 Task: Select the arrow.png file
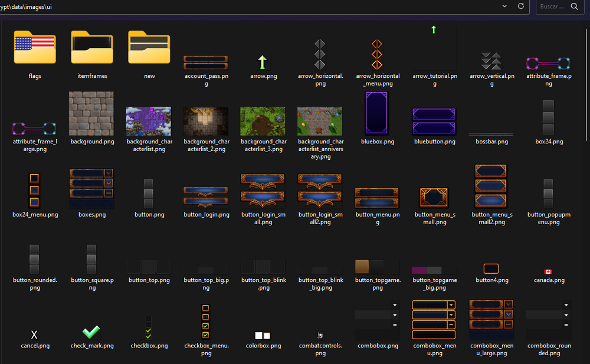263,63
